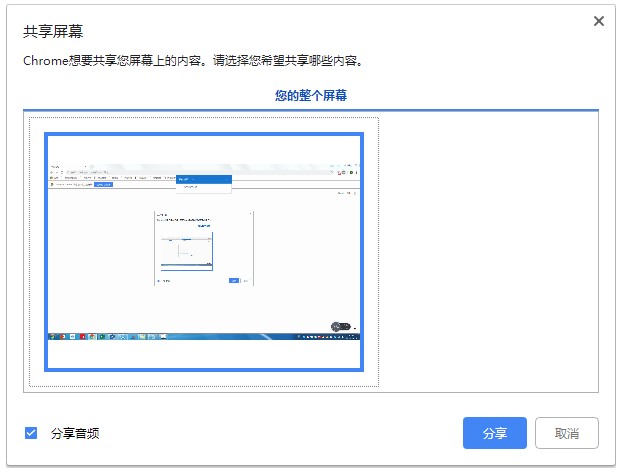Click the empty area right of the thumbnail
The height and width of the screenshot is (474, 622).
click(488, 250)
